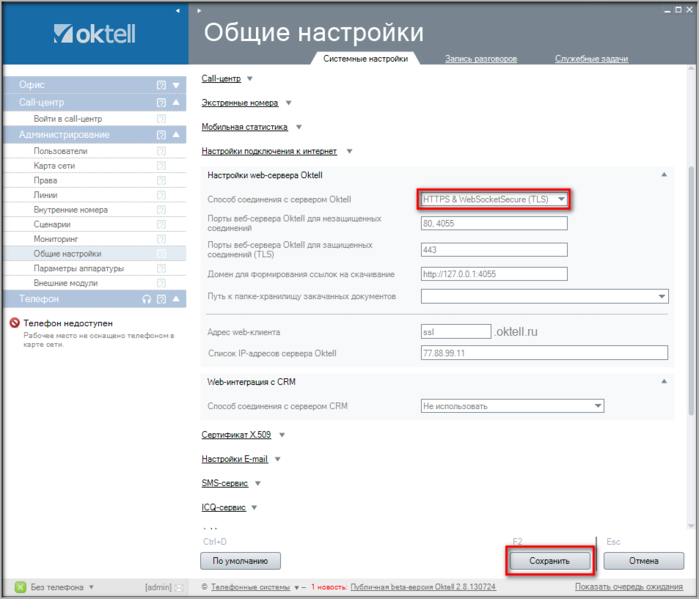The height and width of the screenshot is (599, 699).
Task: Switch to Системные настройки tab
Action: point(365,58)
